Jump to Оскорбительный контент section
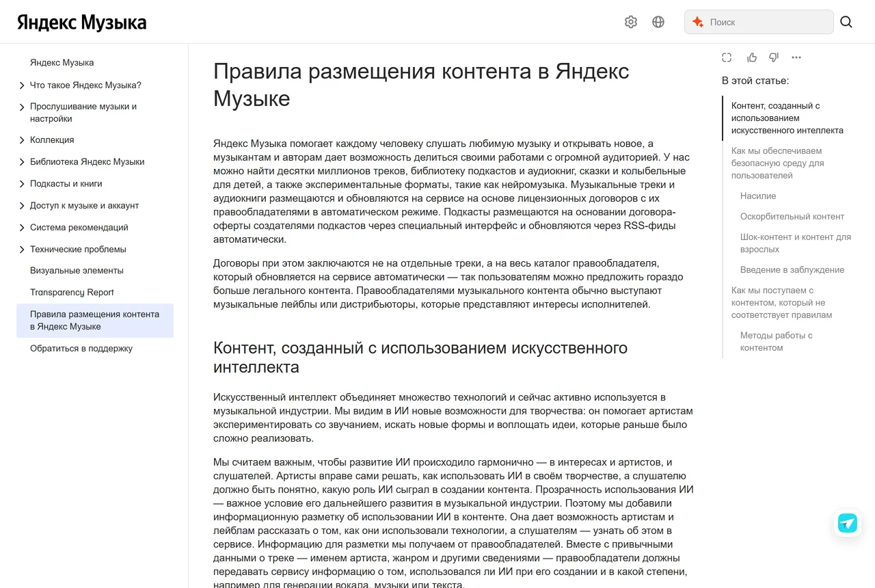875x588 pixels. coord(792,217)
